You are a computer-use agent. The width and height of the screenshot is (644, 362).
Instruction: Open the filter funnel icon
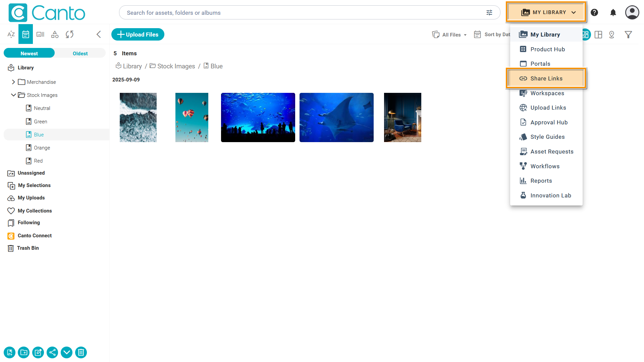628,35
